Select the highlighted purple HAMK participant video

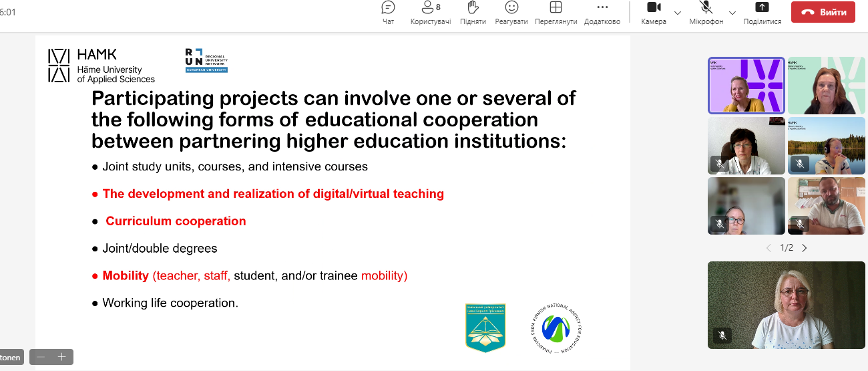(746, 86)
